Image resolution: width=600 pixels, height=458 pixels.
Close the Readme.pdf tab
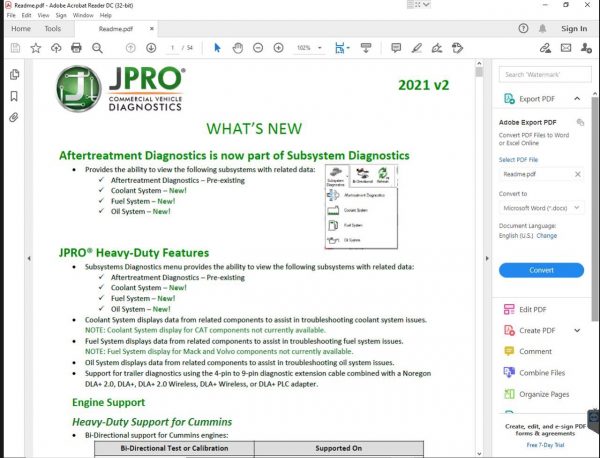152,29
